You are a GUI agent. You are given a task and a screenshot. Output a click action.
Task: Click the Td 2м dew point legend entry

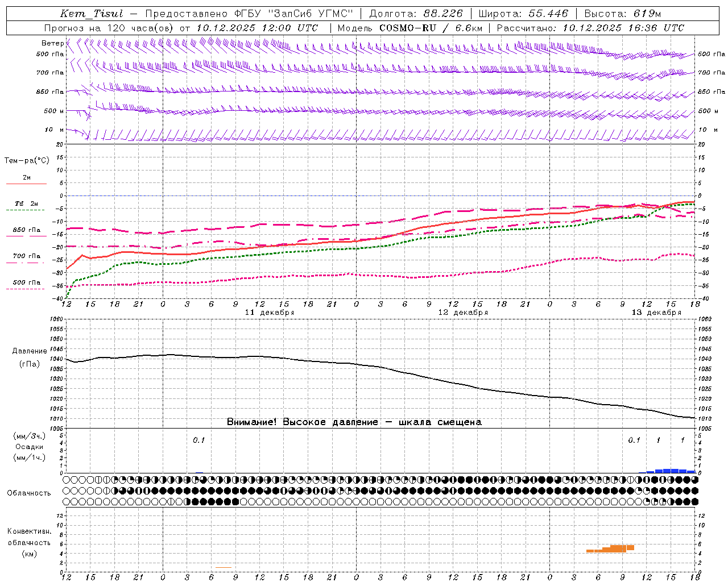[27, 203]
